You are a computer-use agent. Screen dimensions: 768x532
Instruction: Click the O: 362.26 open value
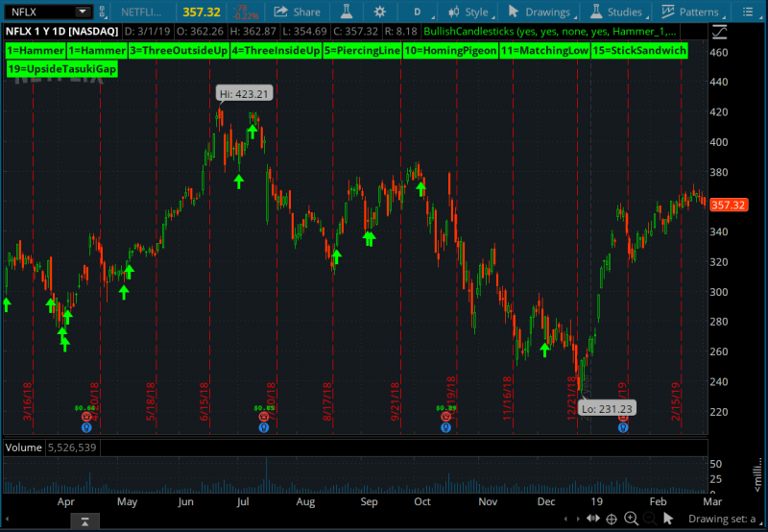tap(200, 32)
